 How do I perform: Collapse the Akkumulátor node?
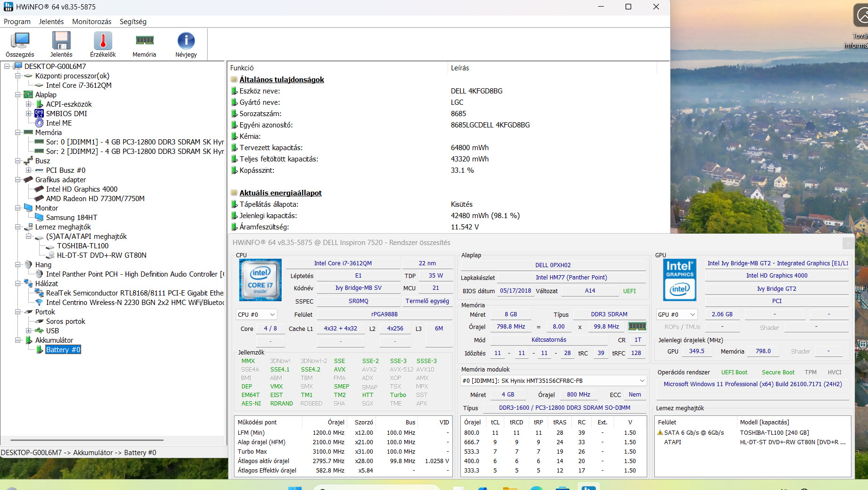point(18,340)
